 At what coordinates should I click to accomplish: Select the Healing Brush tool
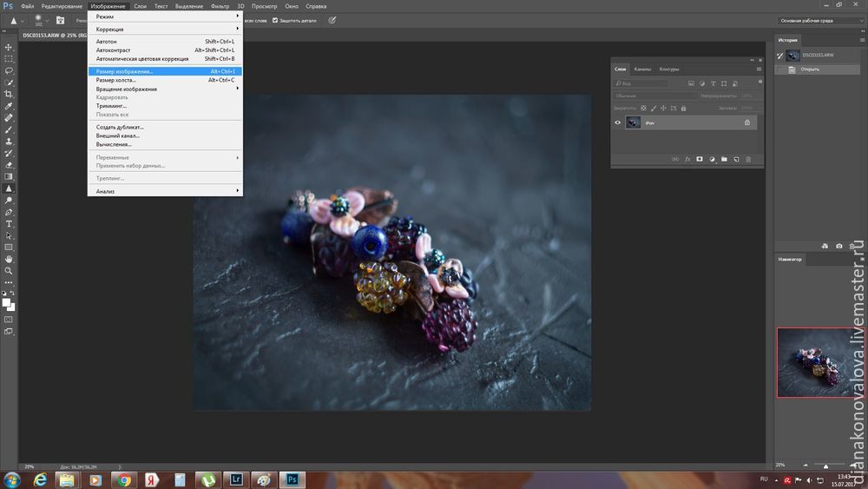[9, 118]
